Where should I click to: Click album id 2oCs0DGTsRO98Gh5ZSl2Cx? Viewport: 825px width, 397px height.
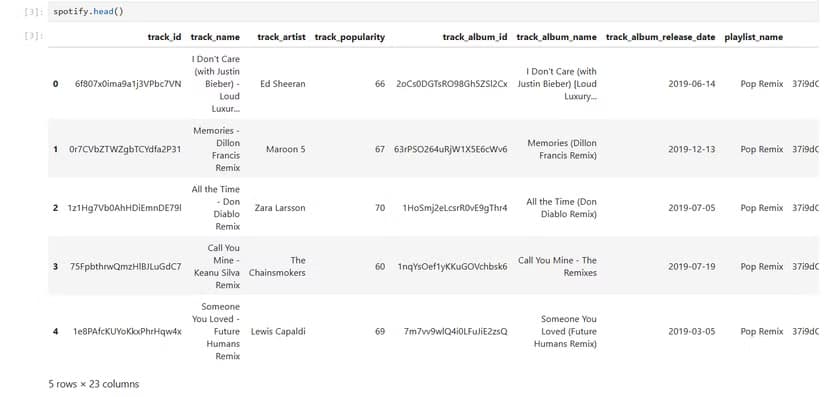[x=452, y=84]
